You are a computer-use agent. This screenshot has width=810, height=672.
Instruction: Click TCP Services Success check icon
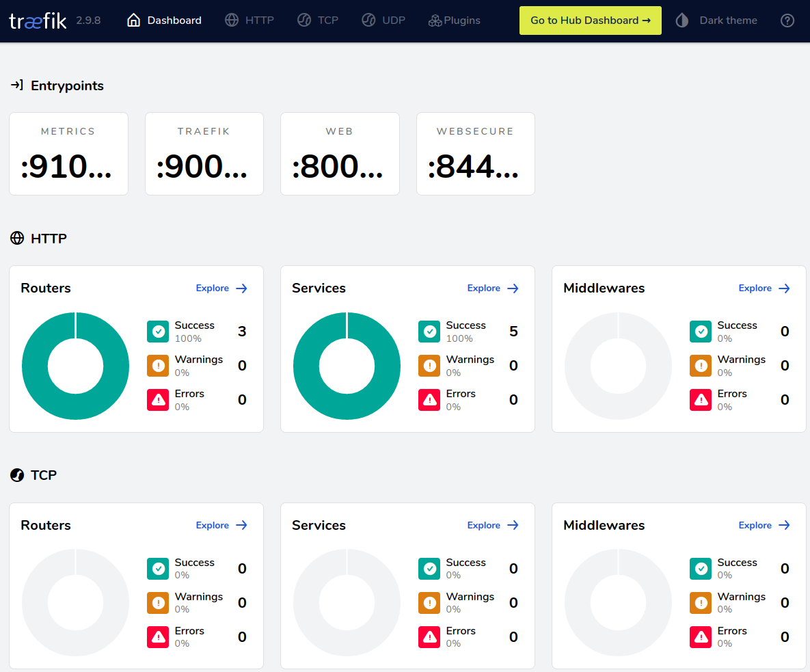coord(429,569)
